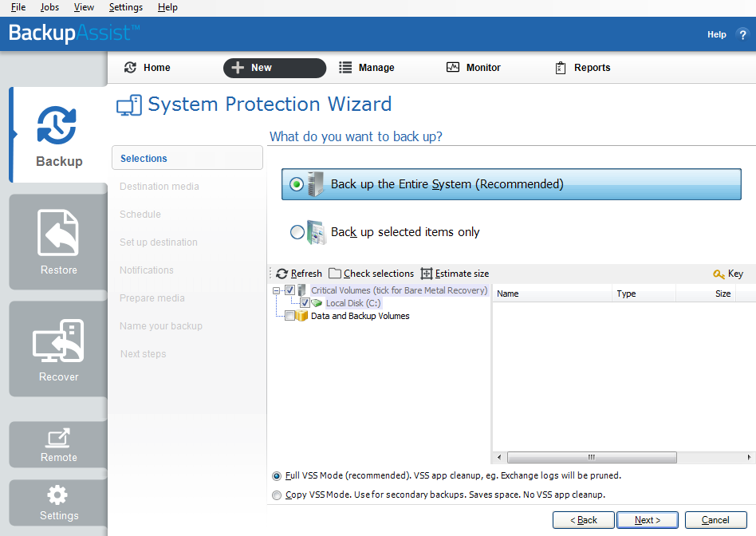This screenshot has width=756, height=536.
Task: Select the Critical Volumes tree row
Action: click(399, 290)
